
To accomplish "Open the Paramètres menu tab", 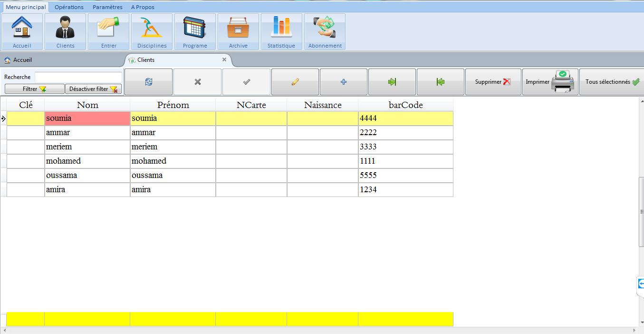I will coord(107,7).
